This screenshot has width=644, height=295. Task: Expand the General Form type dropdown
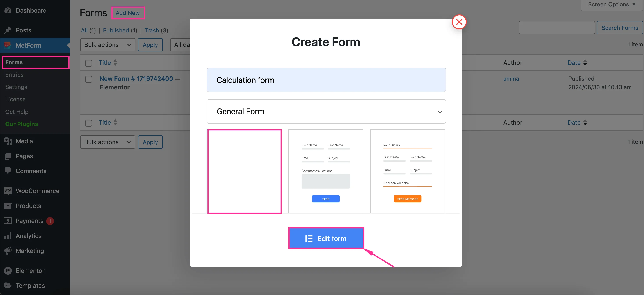326,111
